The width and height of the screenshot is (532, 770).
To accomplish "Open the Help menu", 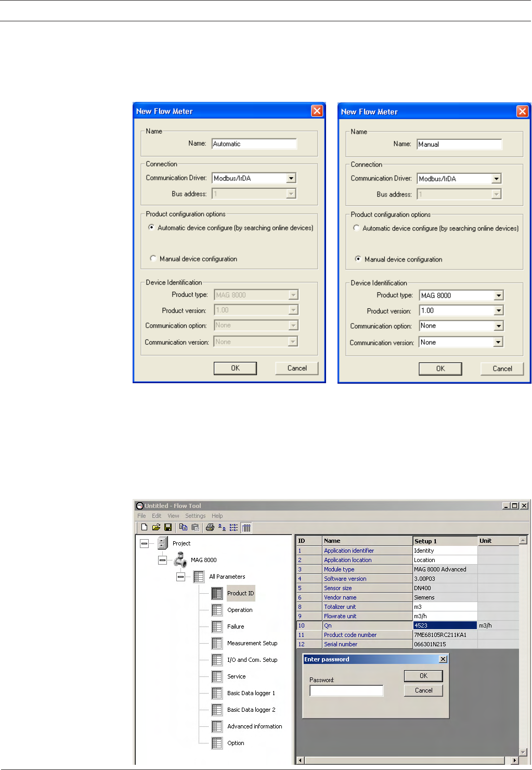I will tap(217, 516).
